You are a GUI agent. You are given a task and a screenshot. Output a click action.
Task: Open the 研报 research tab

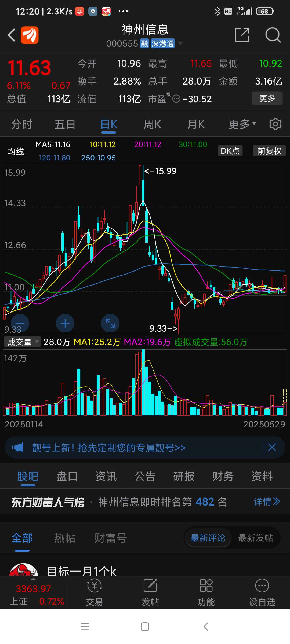pyautogui.click(x=184, y=477)
